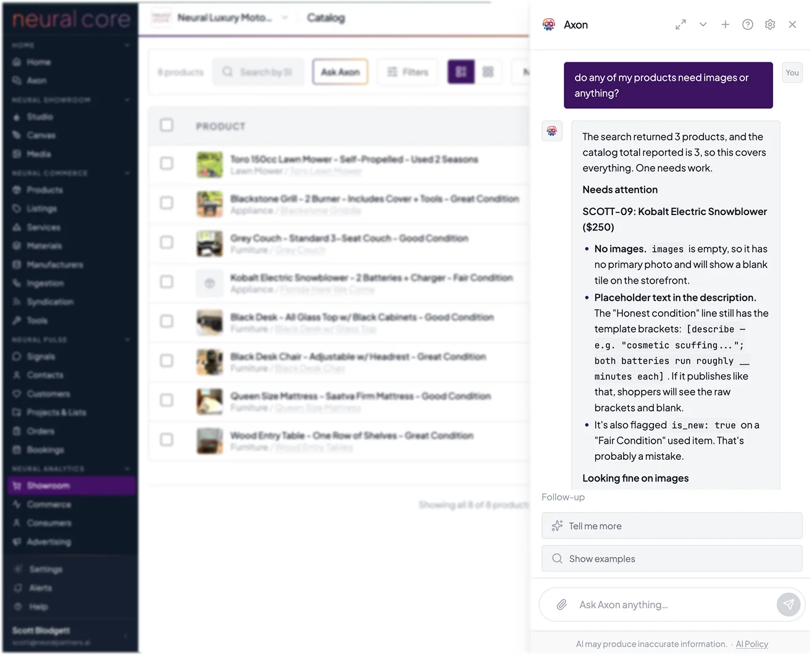Expand the Axon panel to full size
The image size is (812, 655).
(x=680, y=25)
